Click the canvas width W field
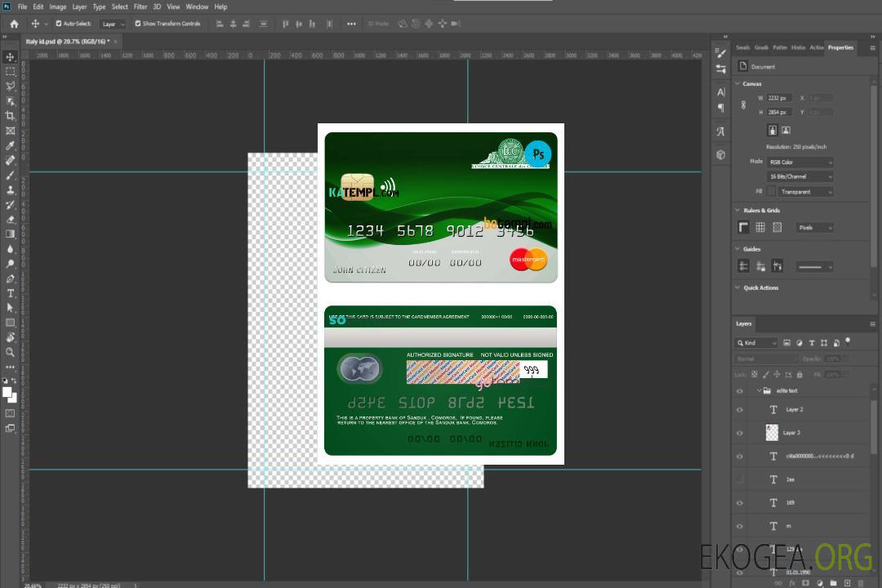The height and width of the screenshot is (588, 882). point(780,98)
